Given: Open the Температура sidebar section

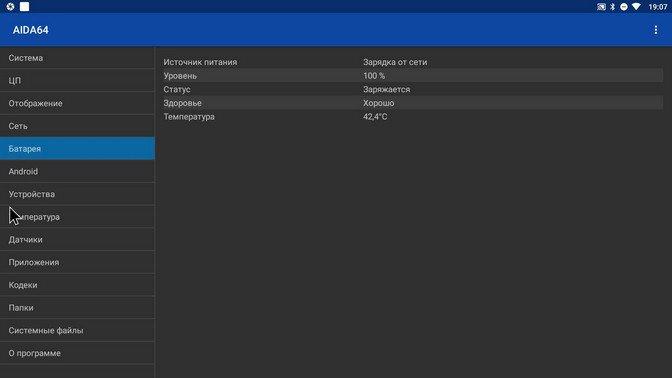Looking at the screenshot, I should point(77,217).
